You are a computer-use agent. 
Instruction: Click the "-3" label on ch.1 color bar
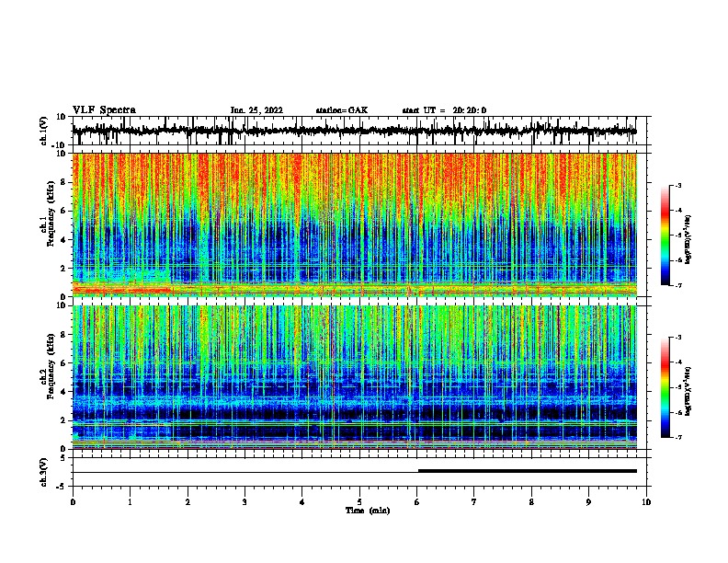tap(678, 185)
